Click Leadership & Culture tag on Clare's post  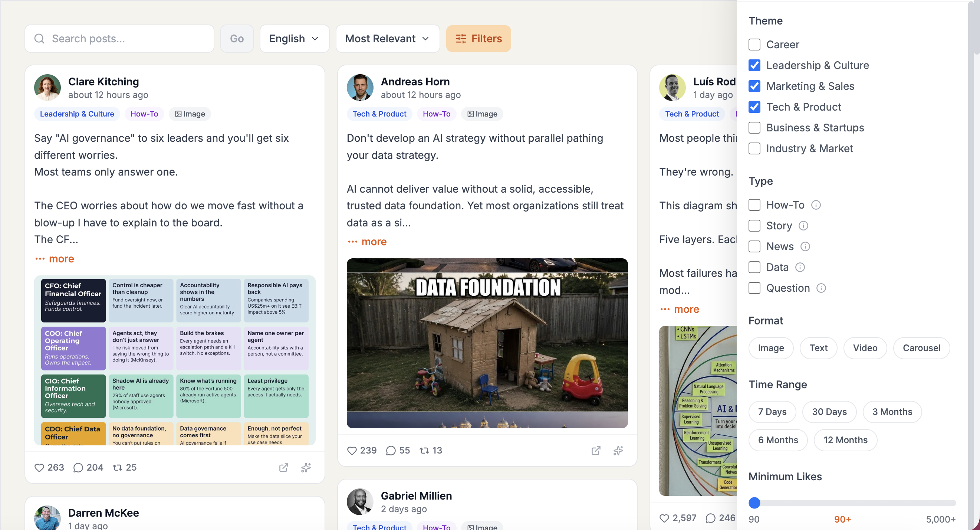77,114
